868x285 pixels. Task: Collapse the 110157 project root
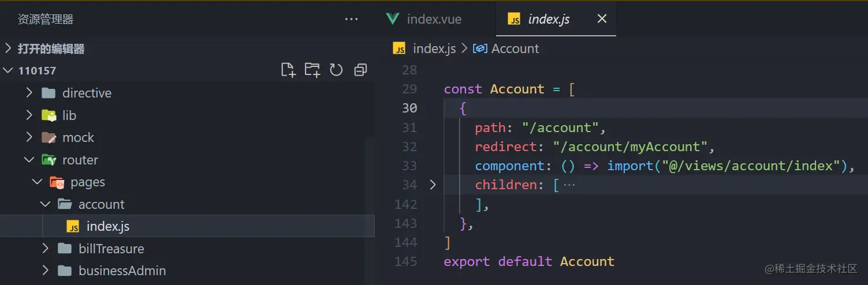[8, 70]
